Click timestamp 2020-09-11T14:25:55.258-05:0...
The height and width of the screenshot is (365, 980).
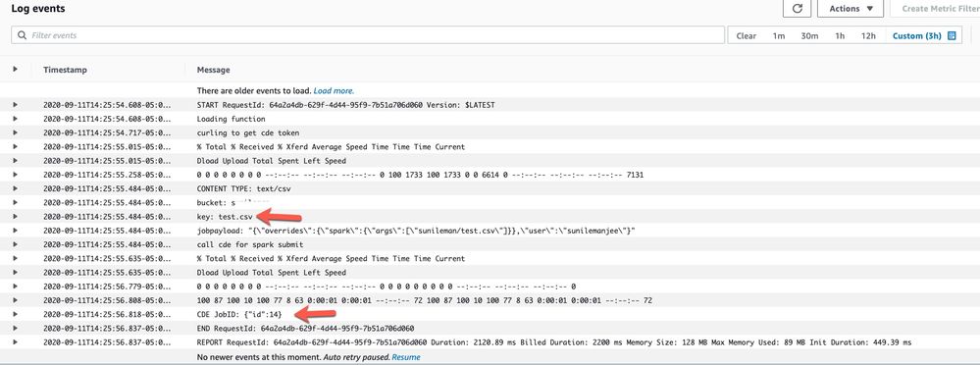pos(106,175)
